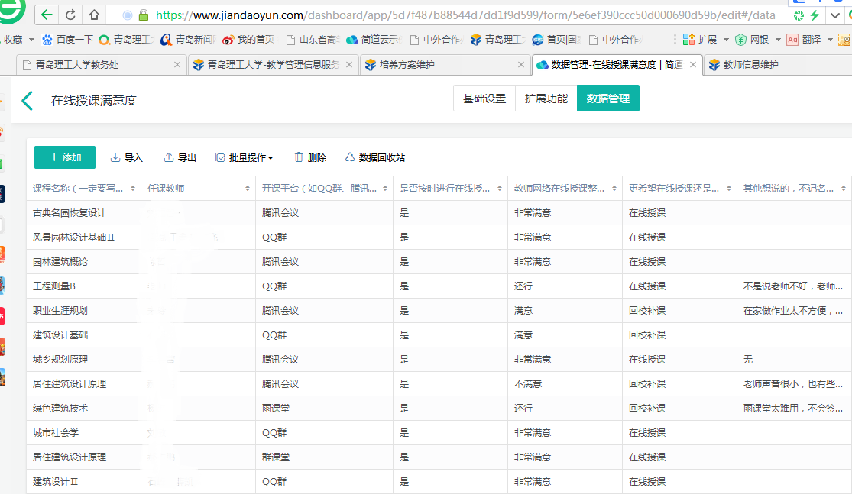Sort by the 课程名称 column arrows
852x504 pixels.
(x=134, y=189)
